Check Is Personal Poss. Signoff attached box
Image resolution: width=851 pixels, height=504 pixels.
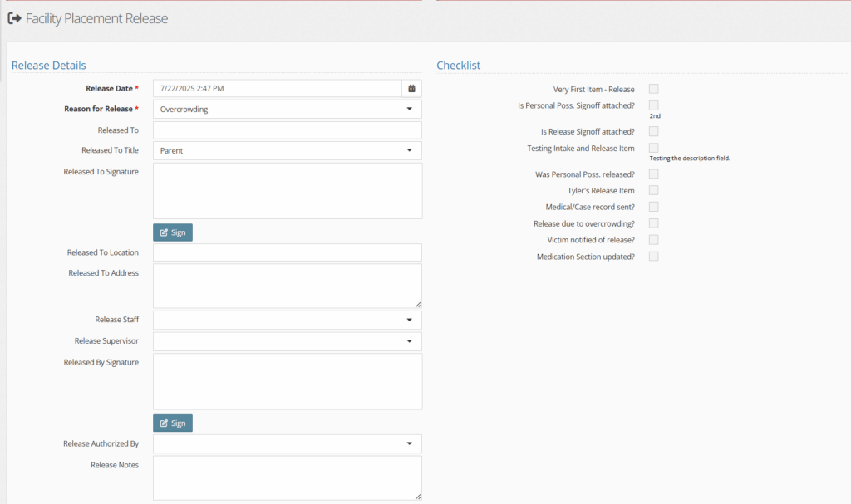tap(653, 105)
